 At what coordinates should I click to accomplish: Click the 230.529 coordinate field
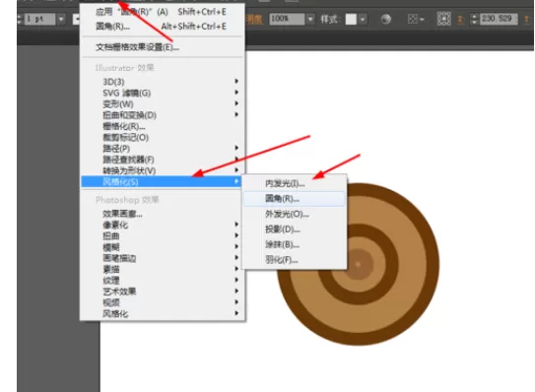[x=499, y=19]
